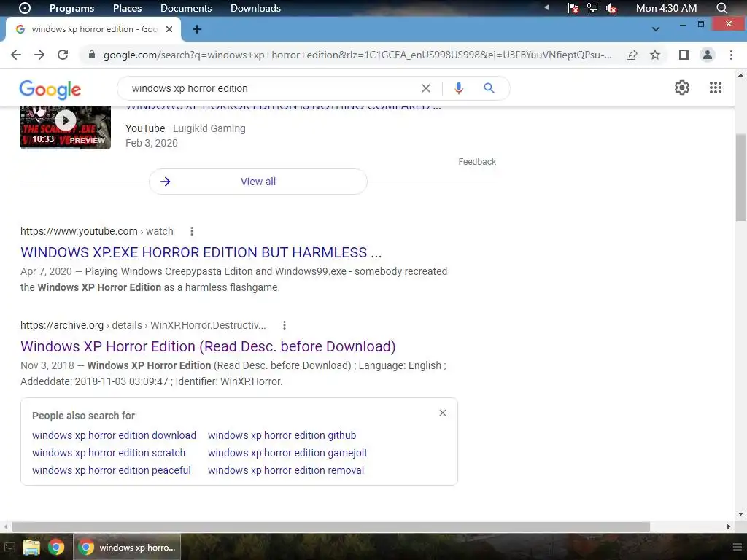Open Google settings gear

click(x=682, y=87)
